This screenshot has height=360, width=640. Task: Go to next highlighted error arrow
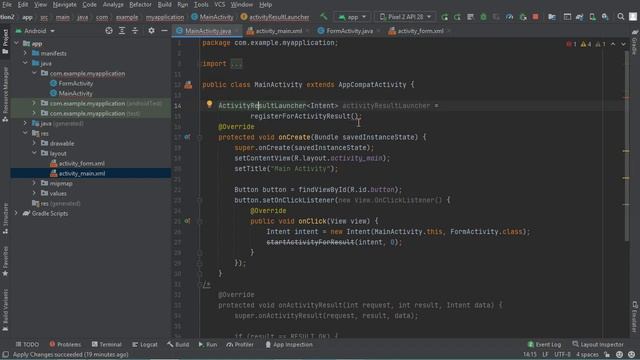click(623, 44)
